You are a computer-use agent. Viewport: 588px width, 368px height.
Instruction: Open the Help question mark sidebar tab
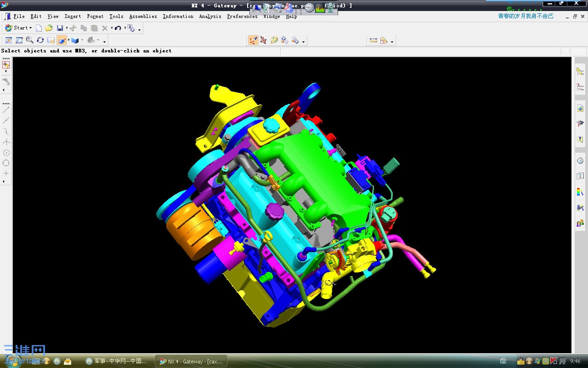(580, 139)
